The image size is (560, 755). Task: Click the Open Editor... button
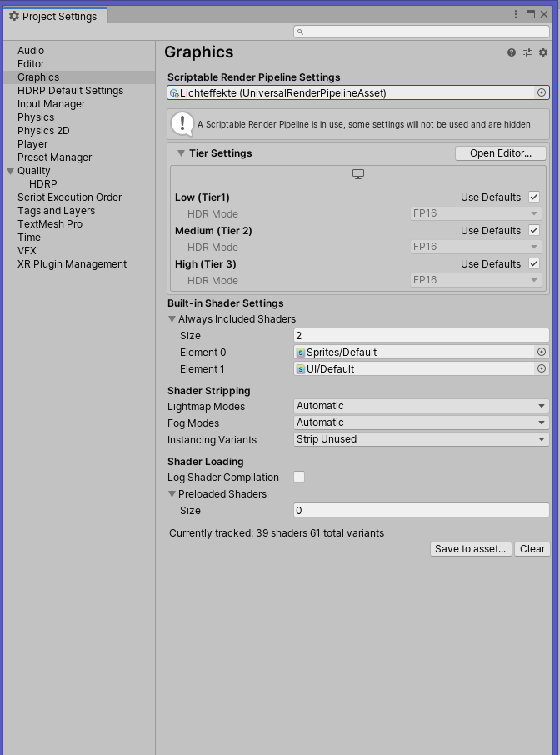(500, 153)
